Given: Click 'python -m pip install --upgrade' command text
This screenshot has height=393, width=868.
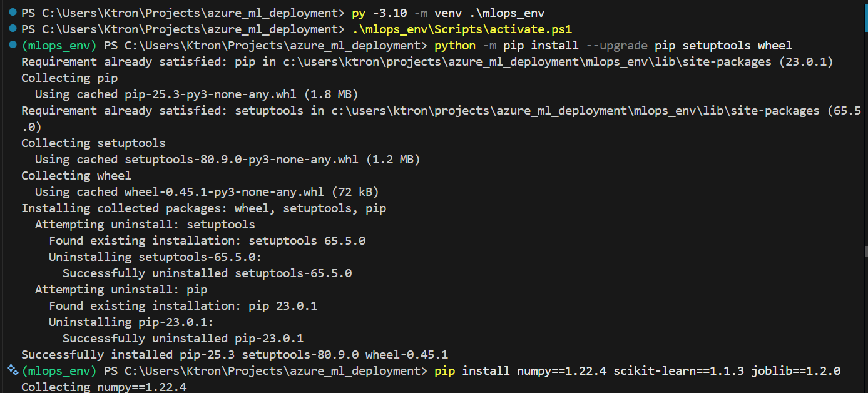Looking at the screenshot, I should click(540, 46).
